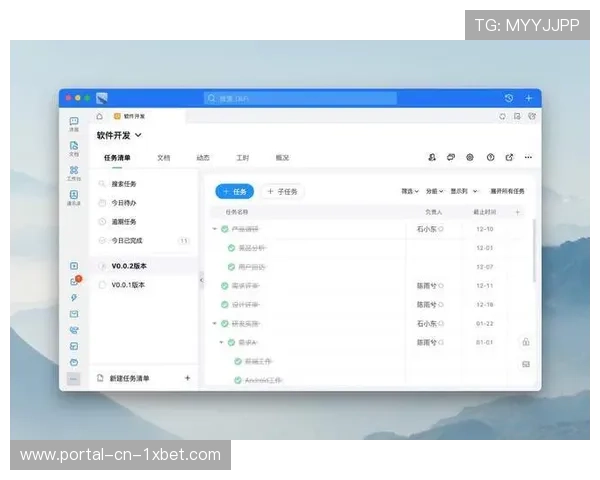The width and height of the screenshot is (600, 480).
Task: Click the share export icon in project toolbar
Action: 509,157
